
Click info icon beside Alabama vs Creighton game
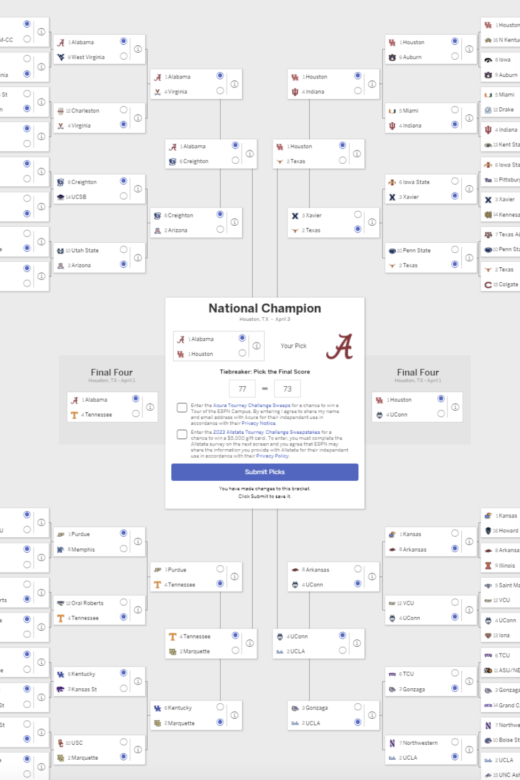250,154
